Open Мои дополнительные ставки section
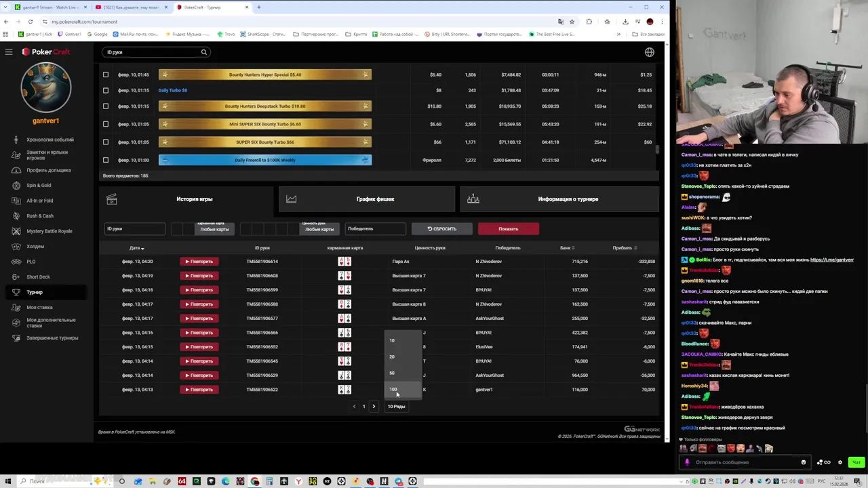Image resolution: width=868 pixels, height=488 pixels. (51, 323)
